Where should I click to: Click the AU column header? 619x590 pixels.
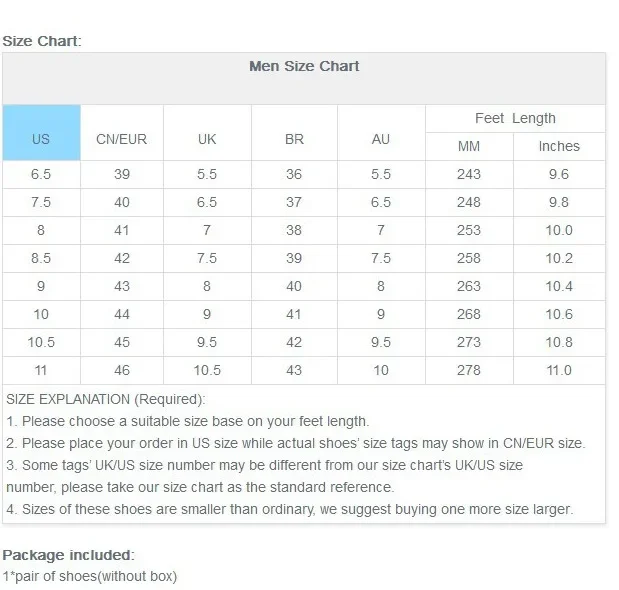point(381,133)
